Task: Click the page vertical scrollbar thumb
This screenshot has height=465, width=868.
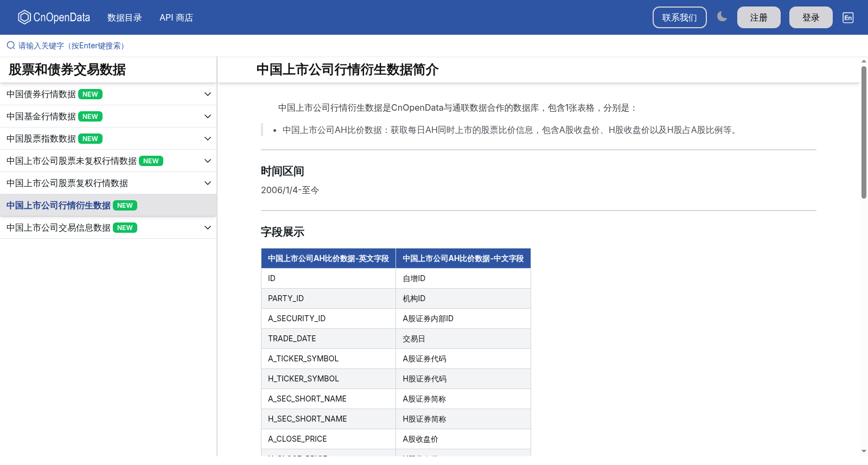Action: (x=864, y=132)
